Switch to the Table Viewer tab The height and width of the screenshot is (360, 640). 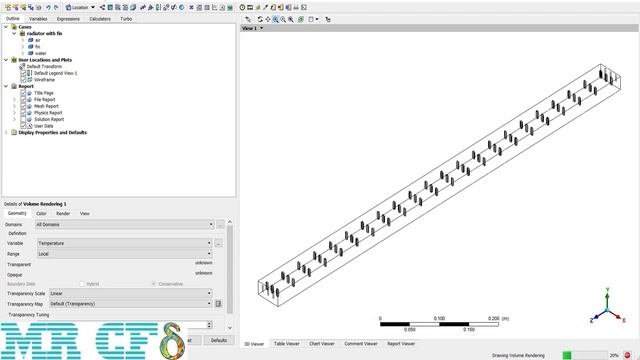coord(287,344)
